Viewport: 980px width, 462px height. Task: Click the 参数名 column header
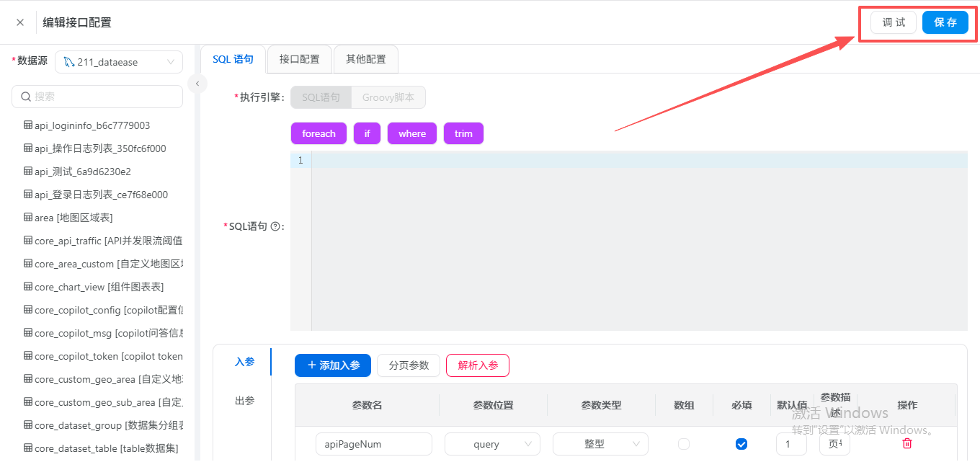tap(367, 405)
